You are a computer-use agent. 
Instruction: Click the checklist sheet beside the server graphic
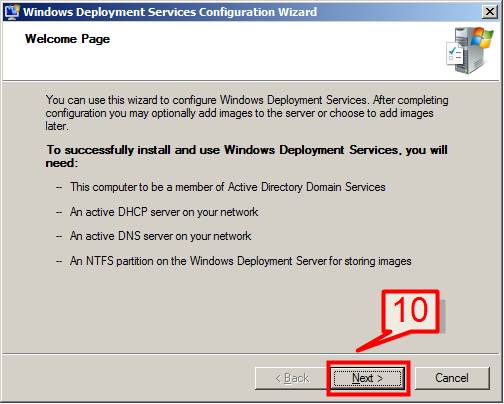(455, 54)
